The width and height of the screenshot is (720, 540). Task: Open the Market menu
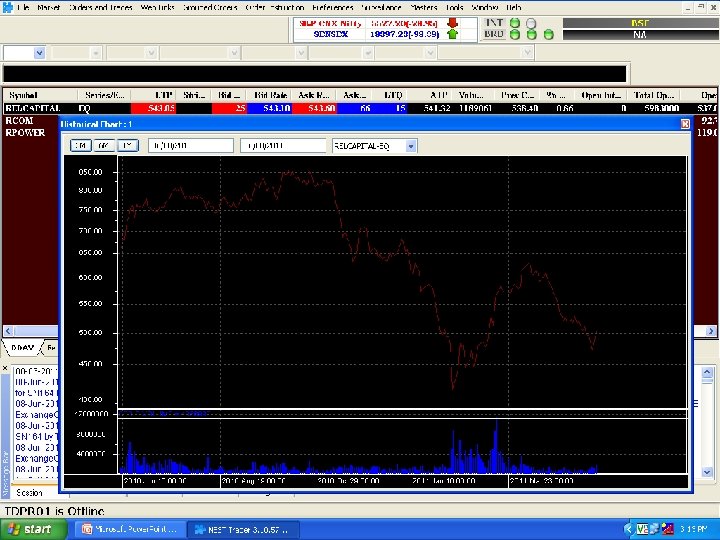coord(49,7)
